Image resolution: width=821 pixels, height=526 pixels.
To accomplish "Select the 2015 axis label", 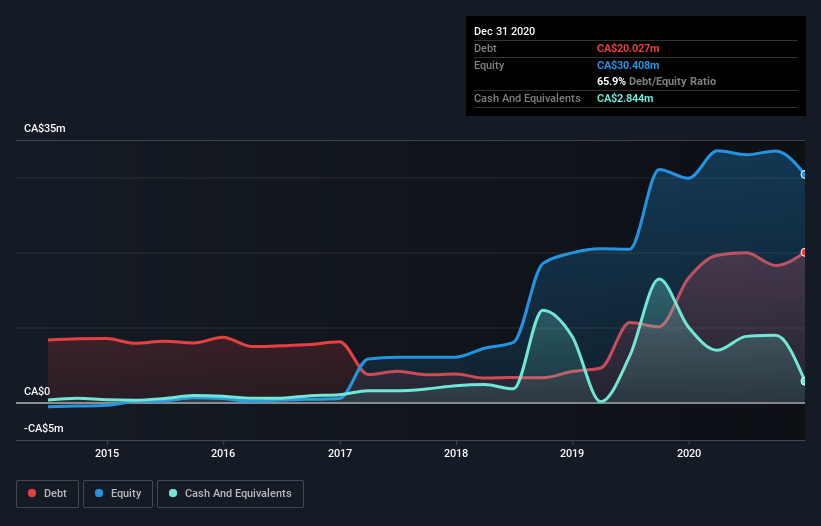I will pyautogui.click(x=107, y=453).
